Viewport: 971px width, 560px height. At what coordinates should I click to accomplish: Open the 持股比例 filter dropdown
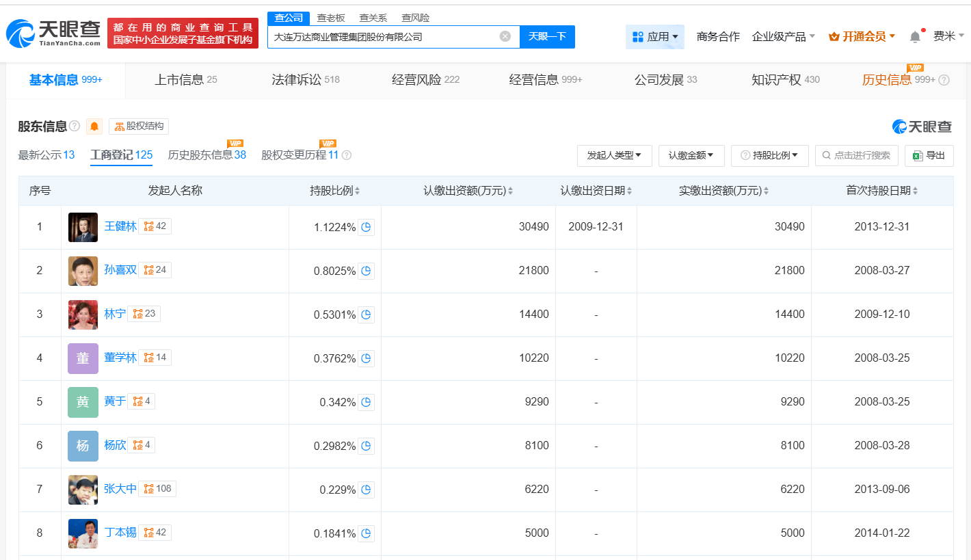coord(770,155)
